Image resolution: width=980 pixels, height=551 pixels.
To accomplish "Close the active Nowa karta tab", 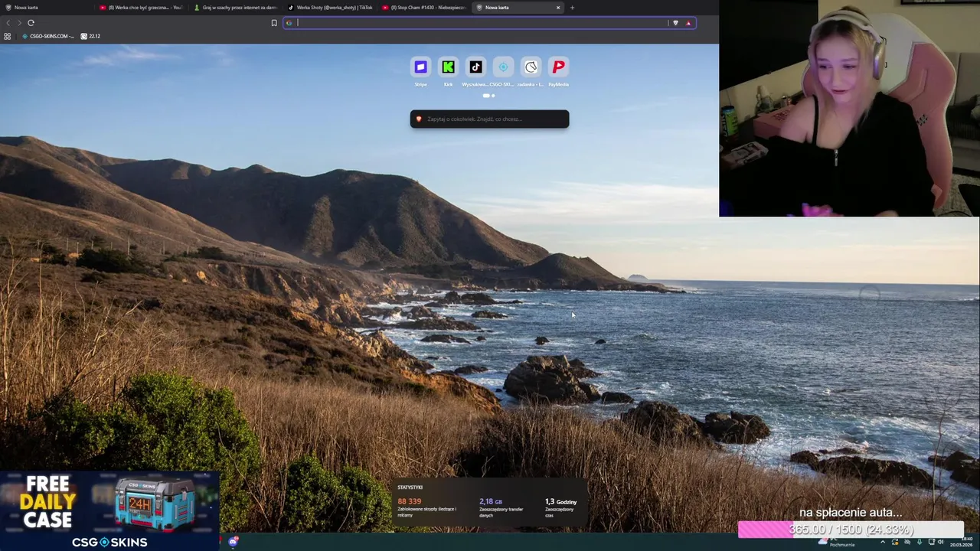I will pyautogui.click(x=558, y=8).
